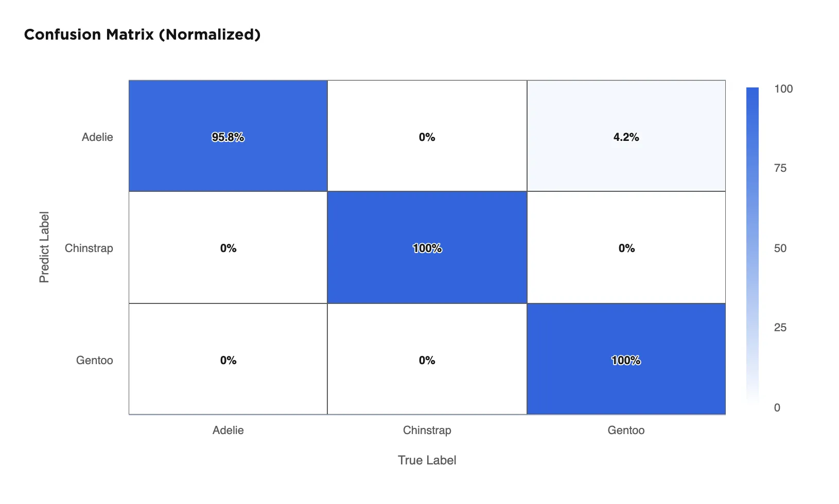This screenshot has height=504, width=839.
Task: Click the blue gradient color scale bar
Action: pyautogui.click(x=753, y=247)
